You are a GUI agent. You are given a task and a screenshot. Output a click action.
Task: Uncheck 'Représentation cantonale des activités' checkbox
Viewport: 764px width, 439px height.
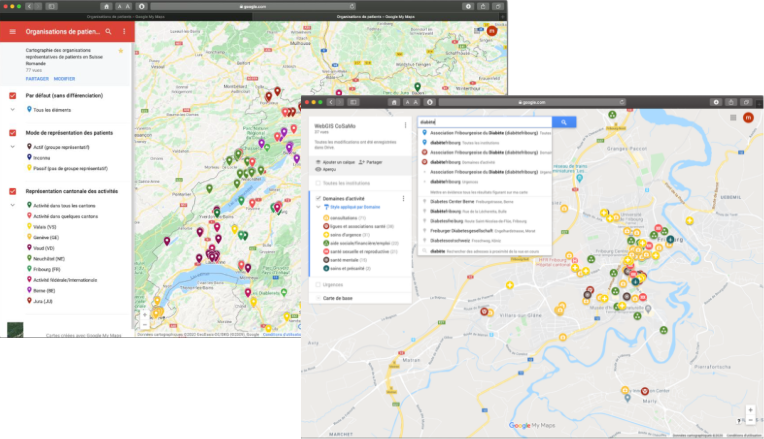coord(13,191)
